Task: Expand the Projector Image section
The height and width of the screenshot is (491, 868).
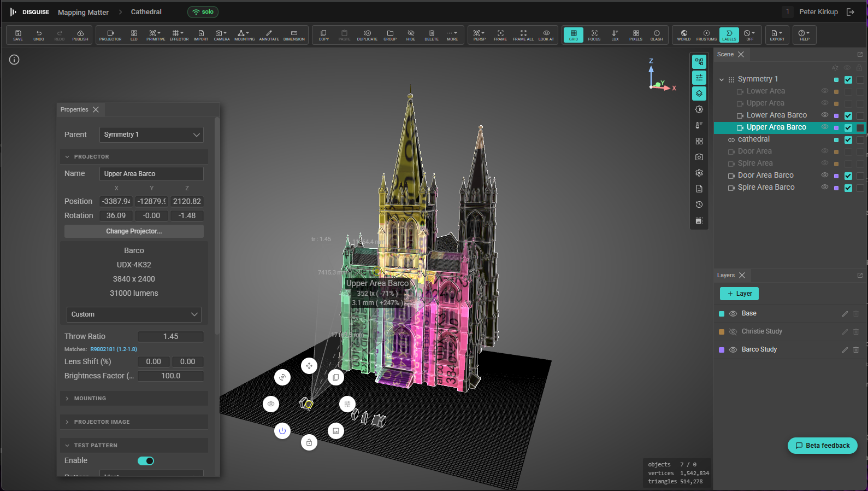Action: click(134, 422)
